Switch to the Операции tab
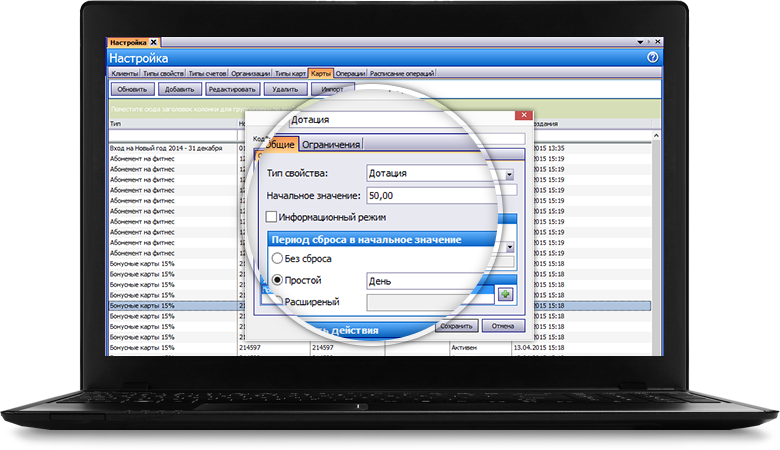This screenshot has width=780, height=450. pyautogui.click(x=350, y=73)
